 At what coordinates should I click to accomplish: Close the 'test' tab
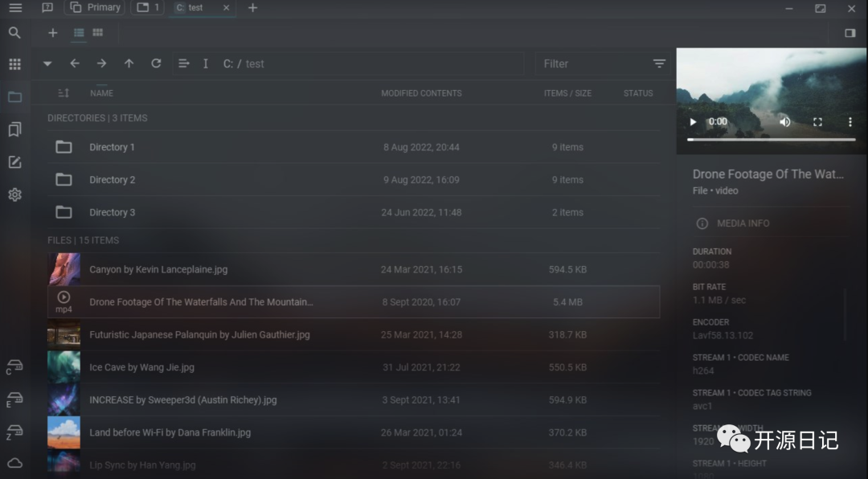227,8
